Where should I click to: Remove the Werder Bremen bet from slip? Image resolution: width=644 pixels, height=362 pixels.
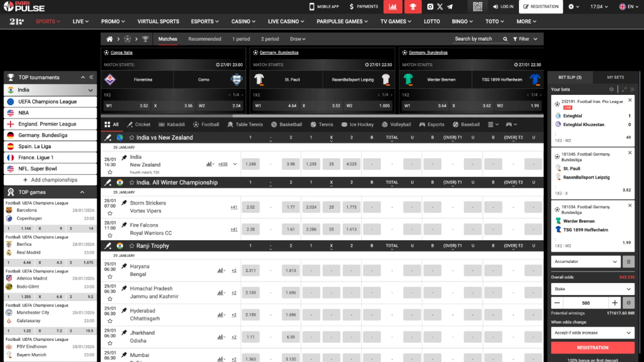pos(630,205)
